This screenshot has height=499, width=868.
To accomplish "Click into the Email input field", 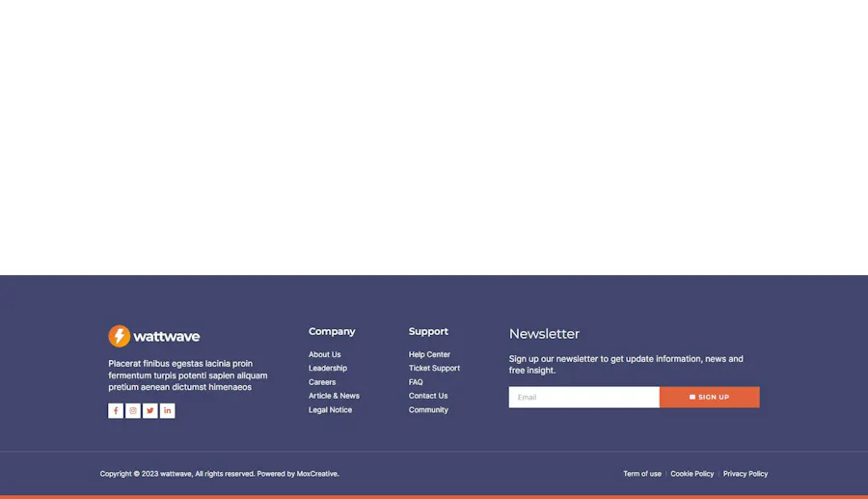I will point(584,397).
